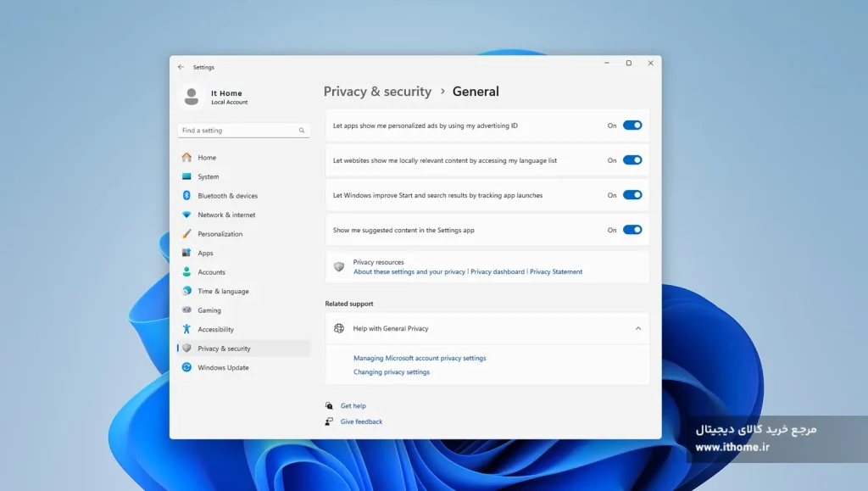Click the Settings window title text
Image resolution: width=868 pixels, height=491 pixels.
203,67
